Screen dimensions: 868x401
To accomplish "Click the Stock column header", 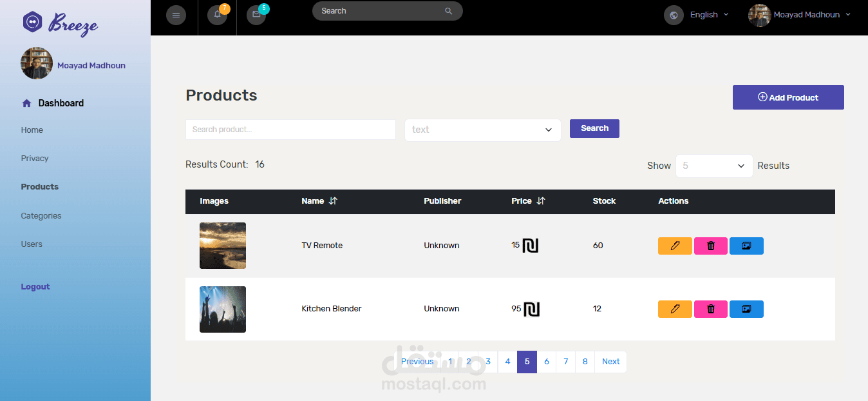I will point(604,201).
